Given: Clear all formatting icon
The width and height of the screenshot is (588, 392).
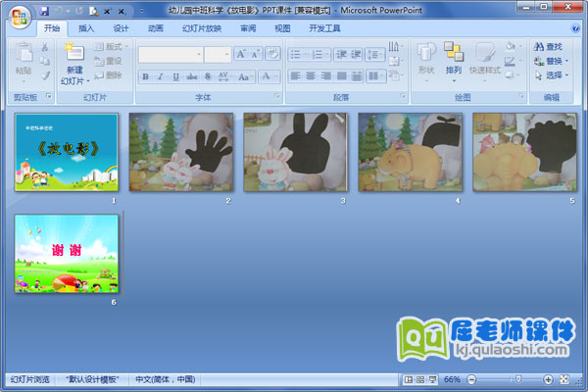Looking at the screenshot, I should tap(272, 54).
